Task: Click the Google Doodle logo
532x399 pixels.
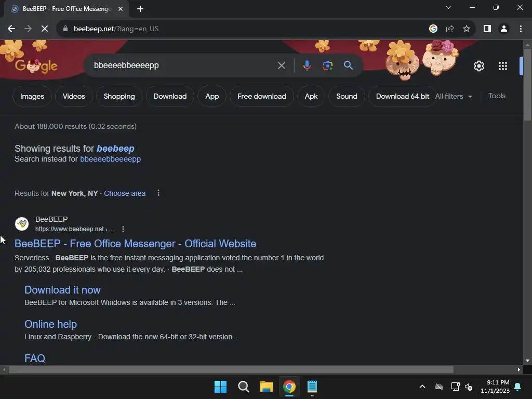Action: click(x=36, y=66)
